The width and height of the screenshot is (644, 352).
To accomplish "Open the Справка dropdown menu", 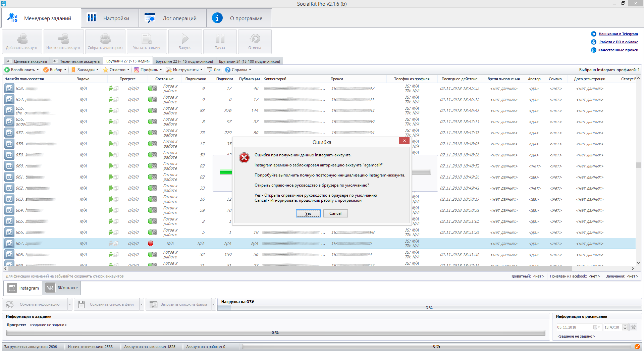I will point(238,70).
